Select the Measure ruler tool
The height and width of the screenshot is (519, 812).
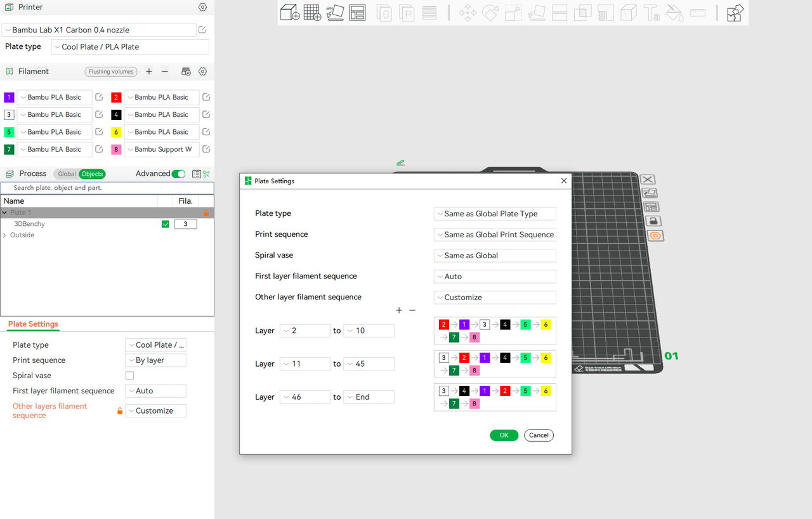(x=698, y=13)
